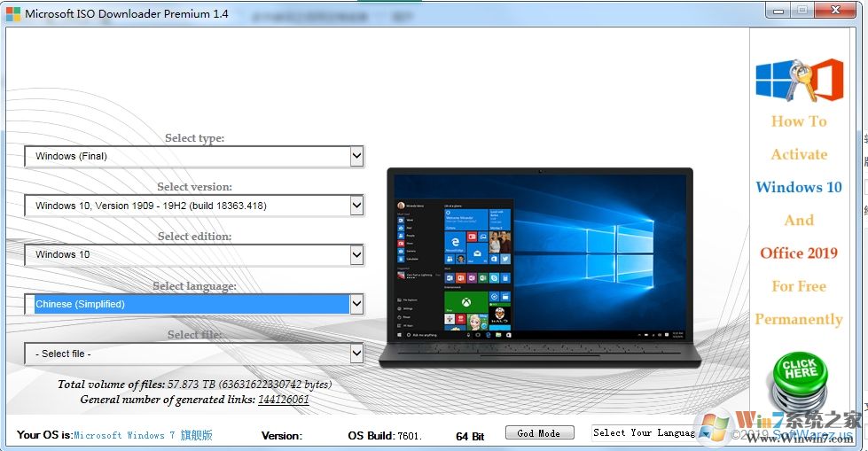Open the Select type dropdown arrow
The width and height of the screenshot is (868, 451).
point(357,156)
